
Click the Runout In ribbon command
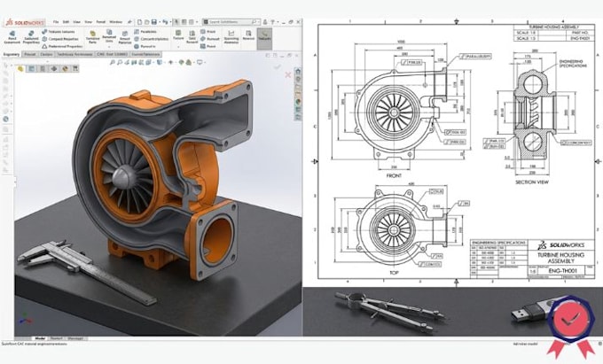tap(145, 46)
